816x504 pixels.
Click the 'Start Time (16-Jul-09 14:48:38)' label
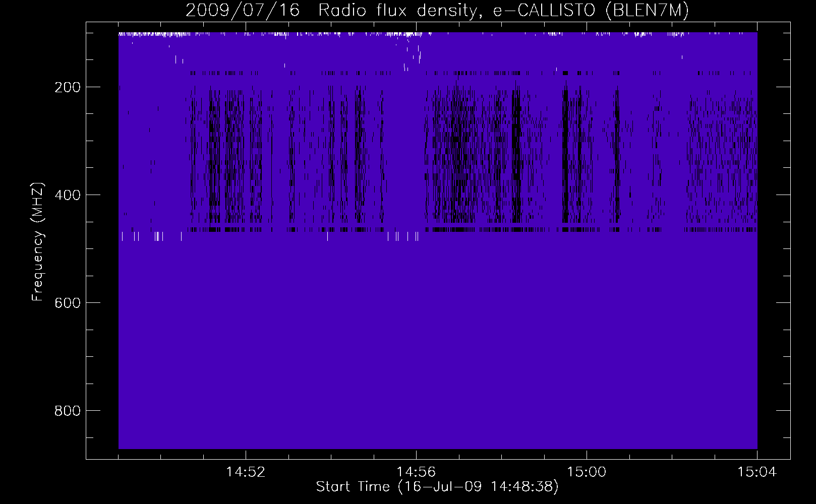(437, 487)
